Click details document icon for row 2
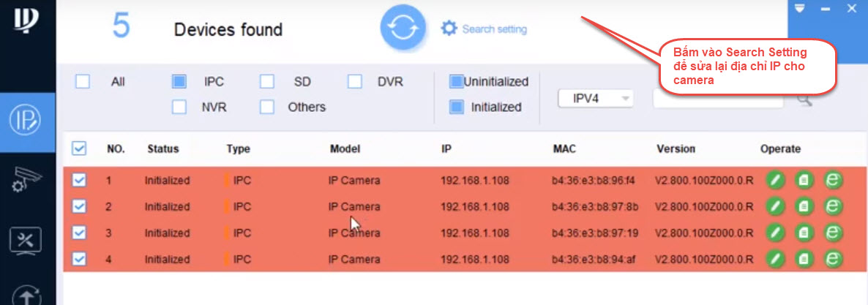Viewport: 868px width, 305px height. (804, 206)
